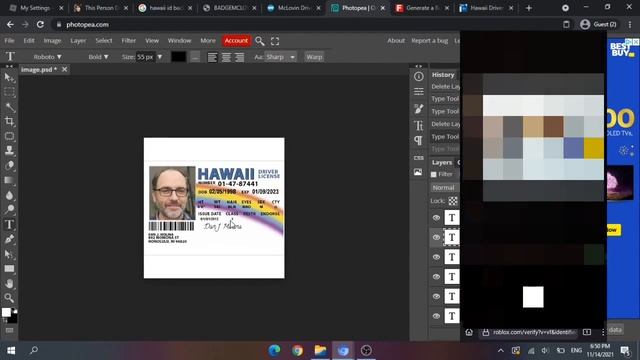
Task: Click the red Account button
Action: [236, 40]
